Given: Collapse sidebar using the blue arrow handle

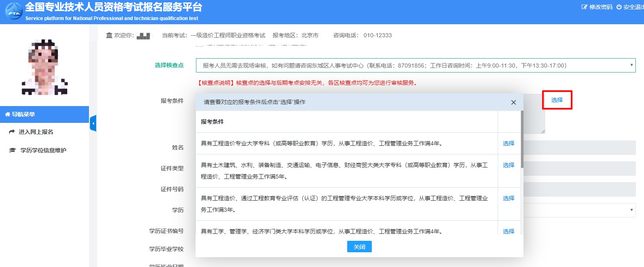Looking at the screenshot, I should pyautogui.click(x=93, y=123).
